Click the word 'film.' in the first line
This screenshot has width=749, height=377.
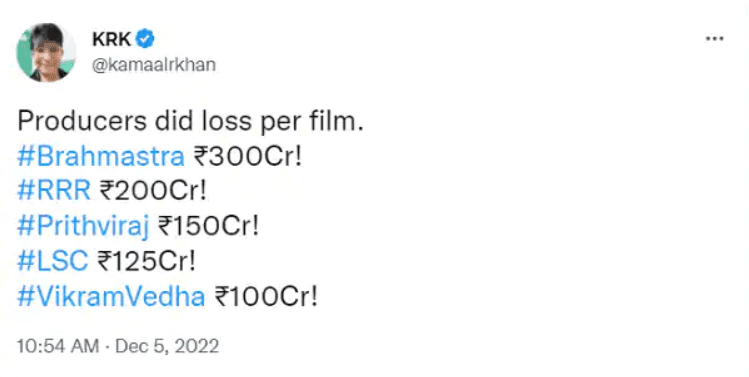pyautogui.click(x=337, y=121)
